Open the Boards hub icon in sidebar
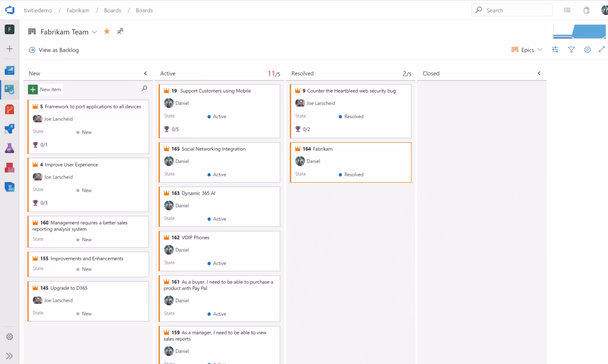 click(9, 89)
